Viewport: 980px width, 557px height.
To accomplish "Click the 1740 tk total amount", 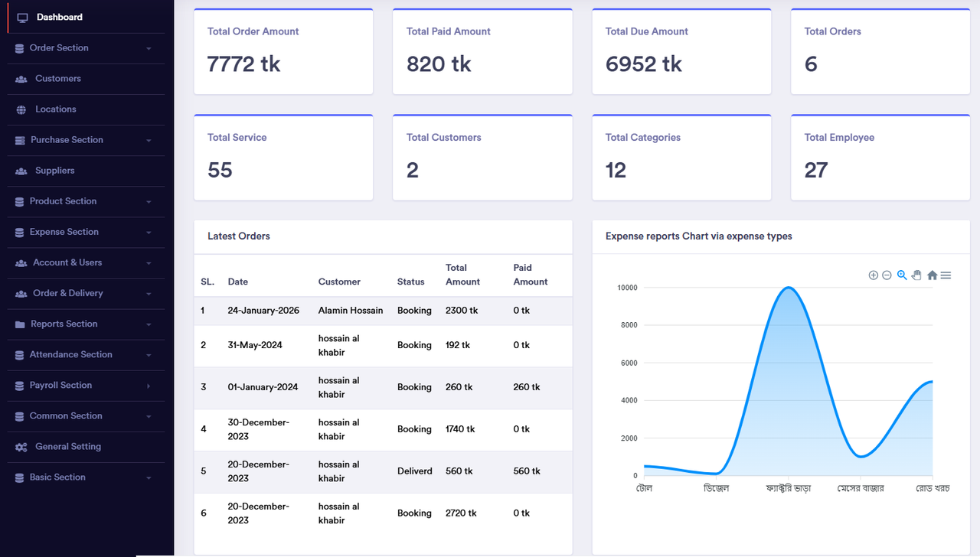I will (x=460, y=429).
